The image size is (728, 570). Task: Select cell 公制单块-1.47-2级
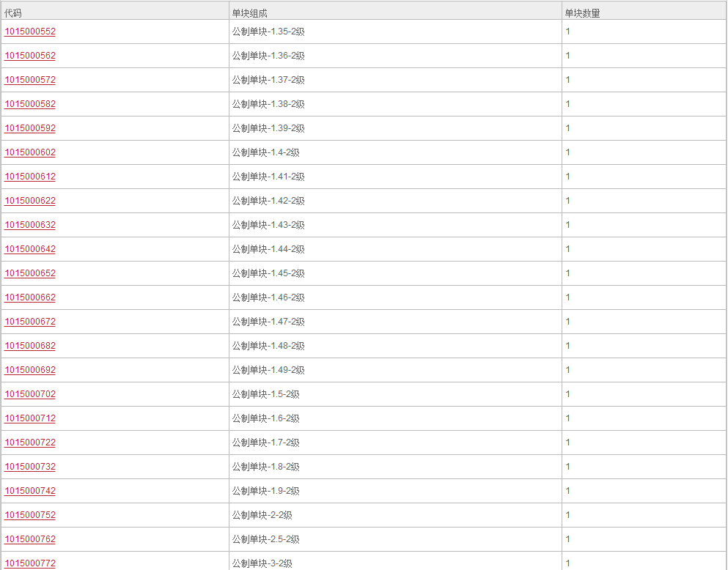[395, 322]
